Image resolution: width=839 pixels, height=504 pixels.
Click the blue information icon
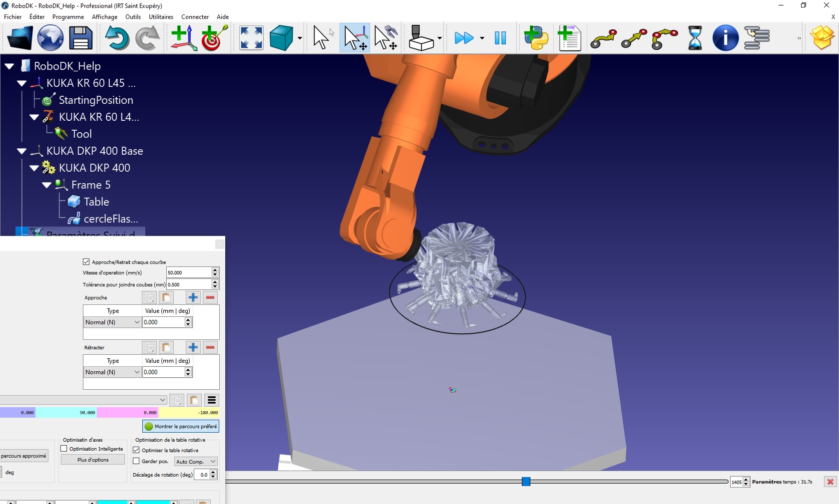pos(725,38)
